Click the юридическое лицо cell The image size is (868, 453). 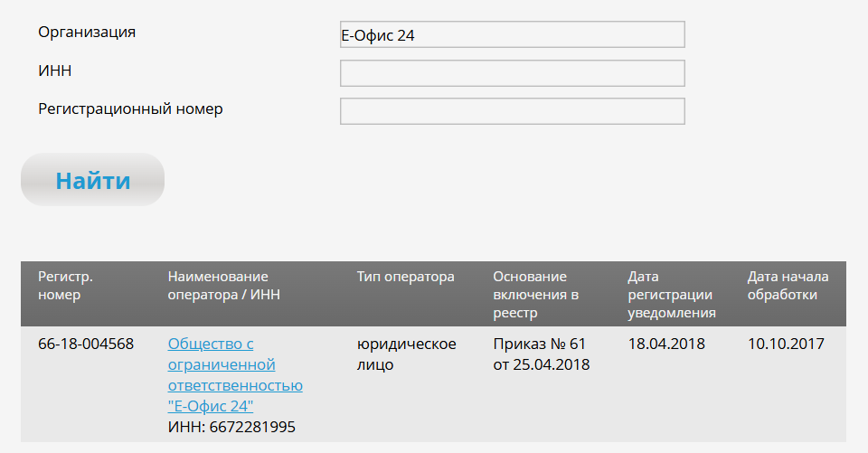(x=406, y=354)
